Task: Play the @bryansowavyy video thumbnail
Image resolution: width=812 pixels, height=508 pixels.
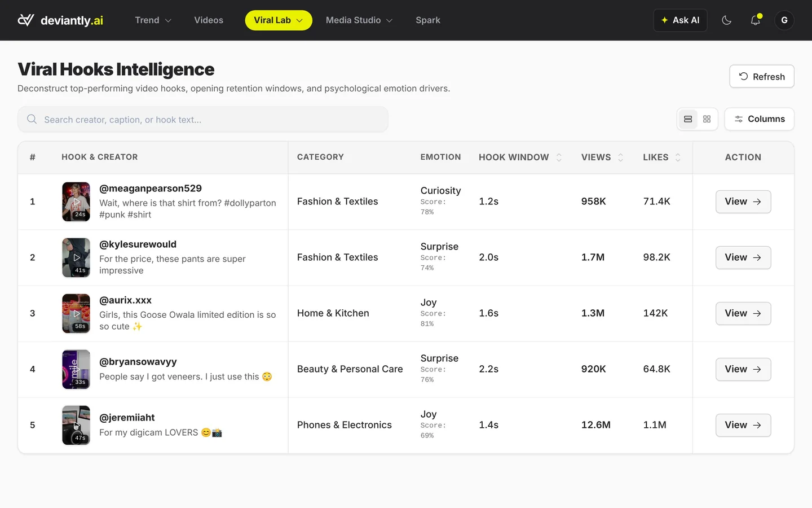Action: tap(76, 369)
